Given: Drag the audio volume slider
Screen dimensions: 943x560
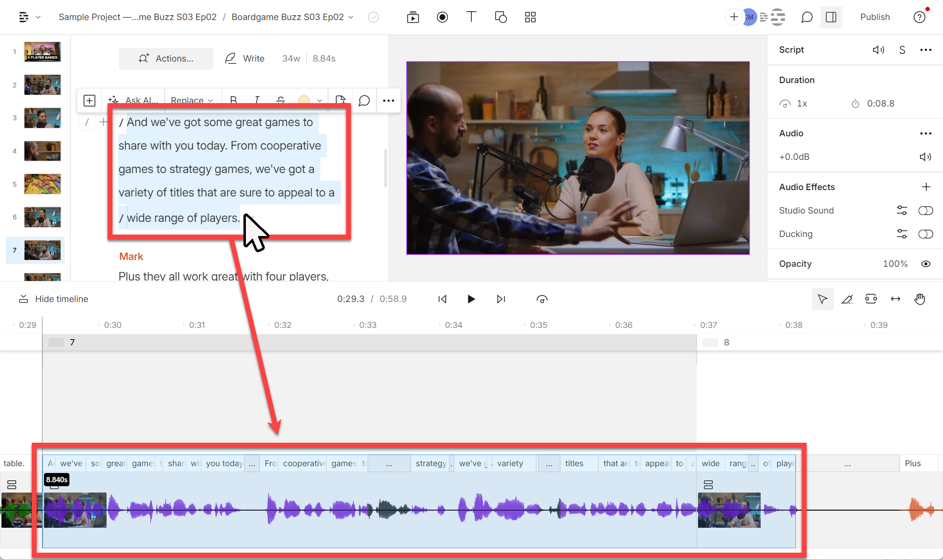Looking at the screenshot, I should pyautogui.click(x=795, y=156).
